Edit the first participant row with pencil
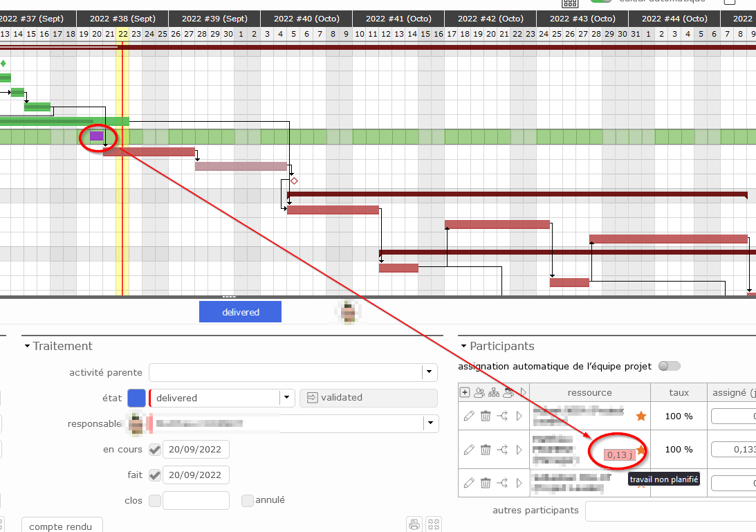The width and height of the screenshot is (756, 532). (x=469, y=416)
